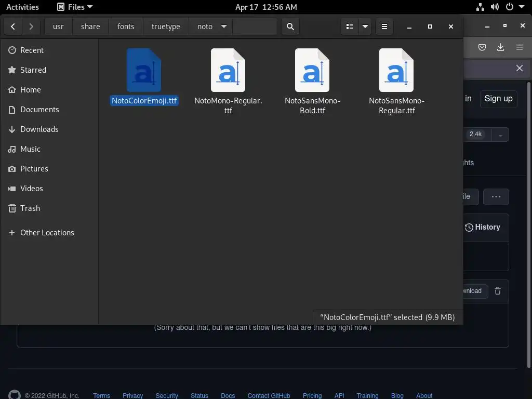Screen dimensions: 532x399
Task: Open Other Locations in sidebar
Action: tap(49, 233)
